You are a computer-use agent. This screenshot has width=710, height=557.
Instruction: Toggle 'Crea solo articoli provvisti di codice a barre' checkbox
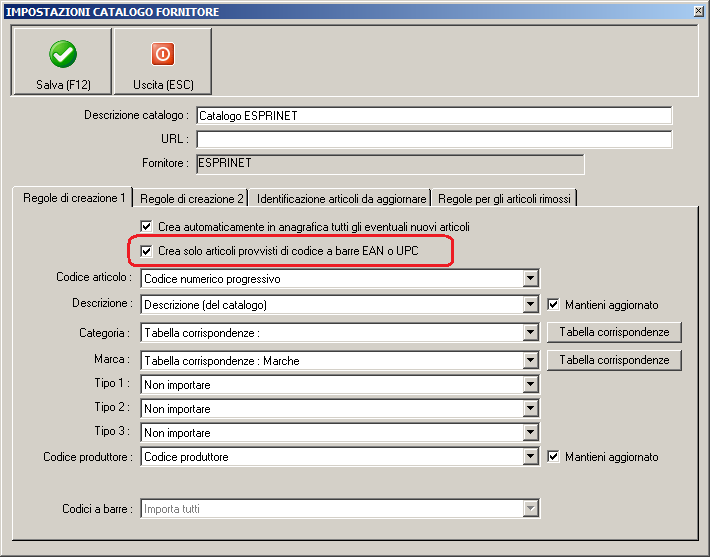(146, 250)
